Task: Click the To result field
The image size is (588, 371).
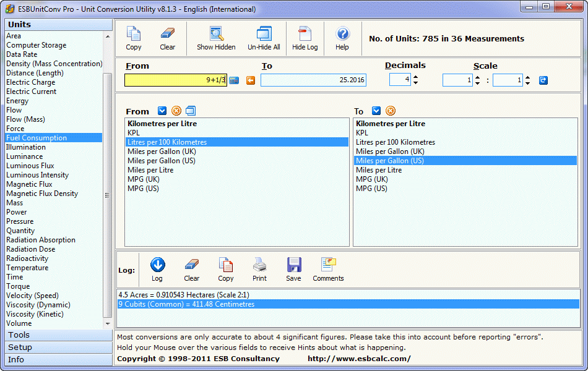Action: coord(314,80)
